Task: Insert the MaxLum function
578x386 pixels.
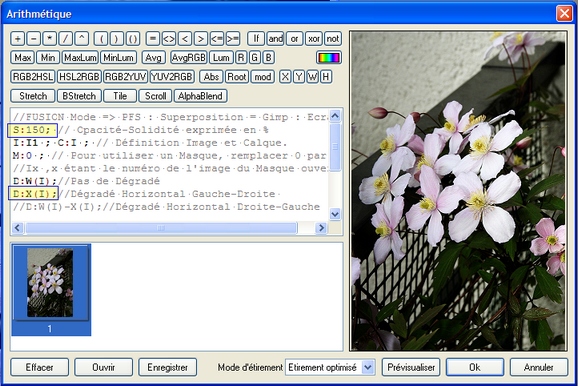Action: coord(80,58)
